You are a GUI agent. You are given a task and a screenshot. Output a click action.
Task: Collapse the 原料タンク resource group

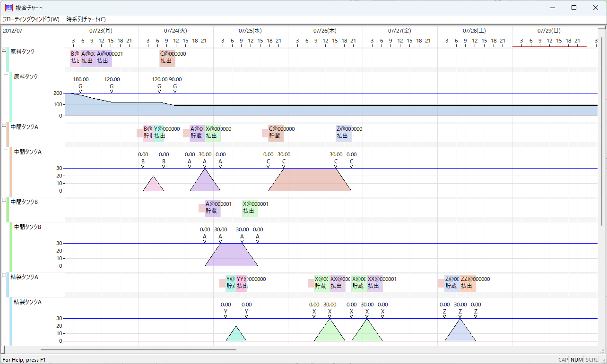click(x=4, y=50)
